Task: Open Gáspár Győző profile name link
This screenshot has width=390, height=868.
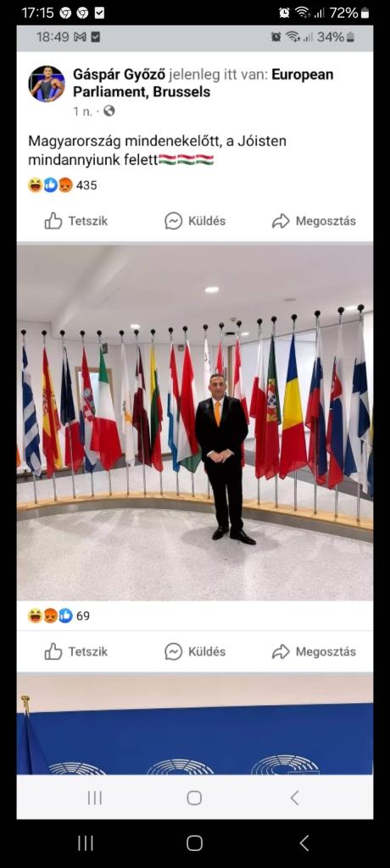Action: click(x=119, y=75)
